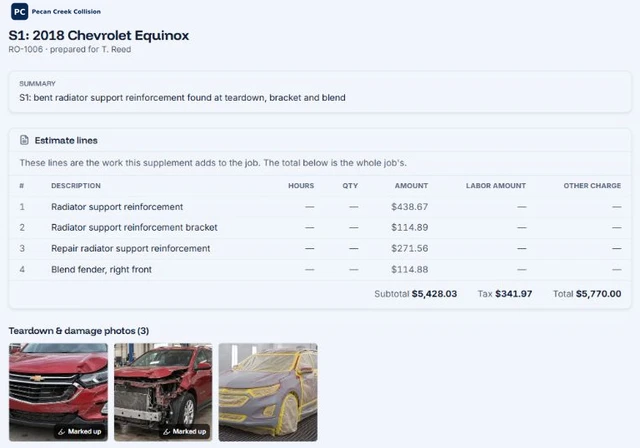The width and height of the screenshot is (640, 448).
Task: Click the SUMMARY label
Action: [37, 84]
